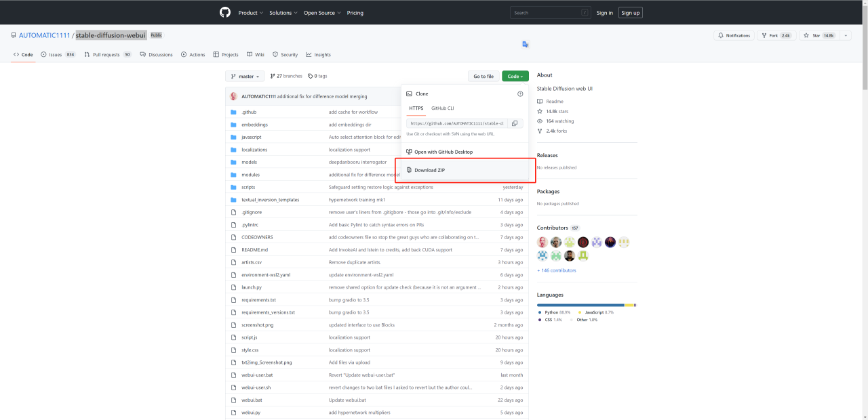Expand the master branch selector

coord(245,77)
